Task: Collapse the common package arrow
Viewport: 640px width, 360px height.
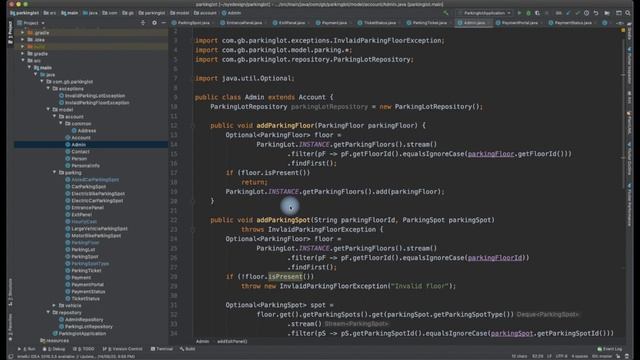Action: 61,123
